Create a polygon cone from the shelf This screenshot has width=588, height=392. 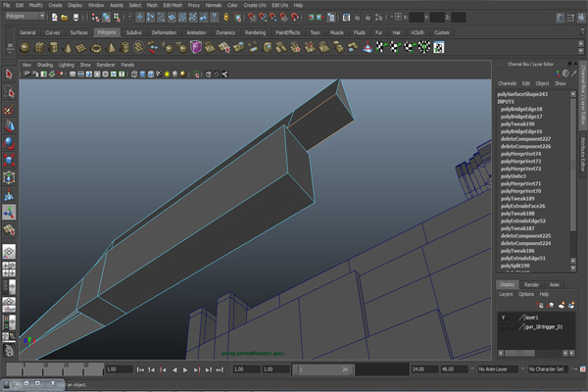pos(68,48)
